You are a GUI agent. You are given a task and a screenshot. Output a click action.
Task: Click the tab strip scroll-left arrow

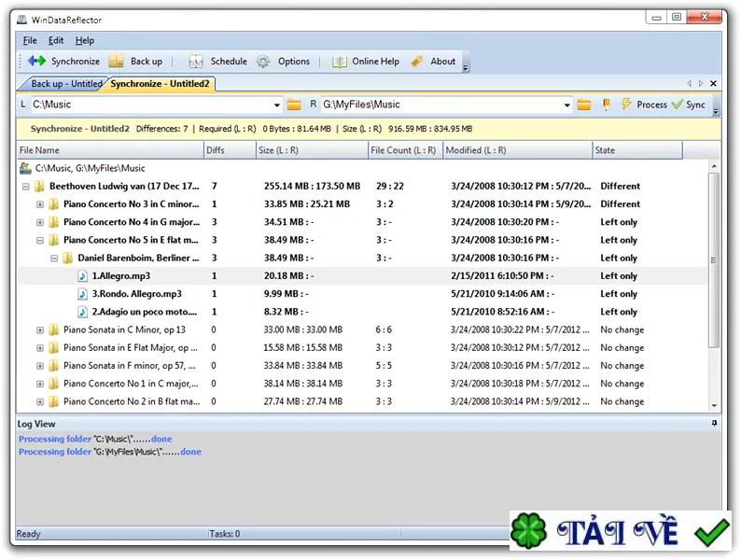tap(689, 84)
